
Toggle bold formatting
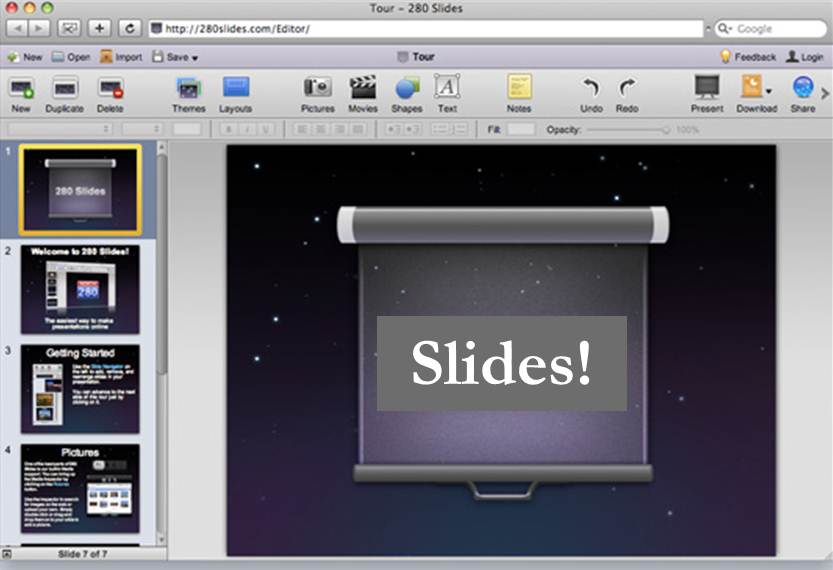[x=229, y=129]
